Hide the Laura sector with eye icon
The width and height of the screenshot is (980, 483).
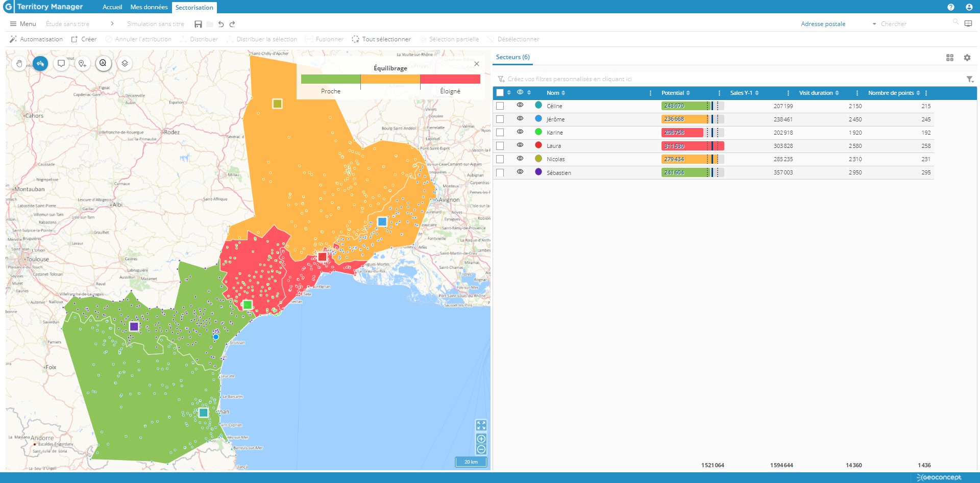(520, 145)
